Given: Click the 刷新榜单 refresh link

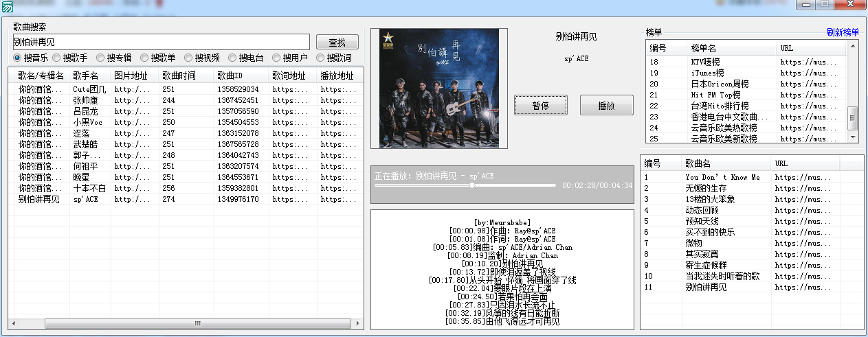Looking at the screenshot, I should pos(843,32).
